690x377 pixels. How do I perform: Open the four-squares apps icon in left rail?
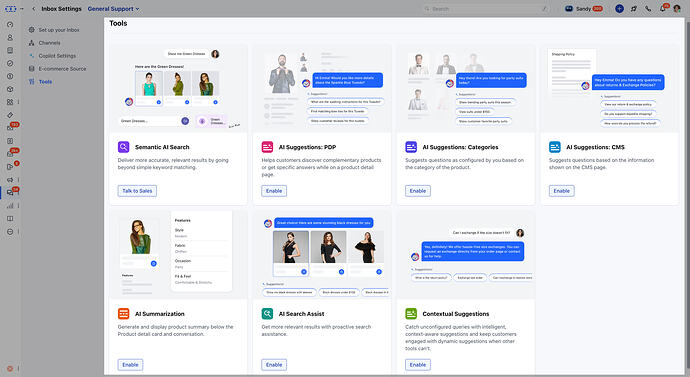coord(10,102)
